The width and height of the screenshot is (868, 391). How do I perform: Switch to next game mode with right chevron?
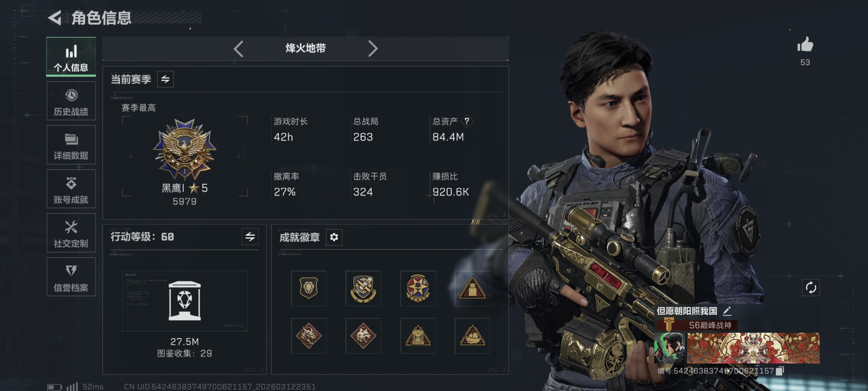[373, 49]
